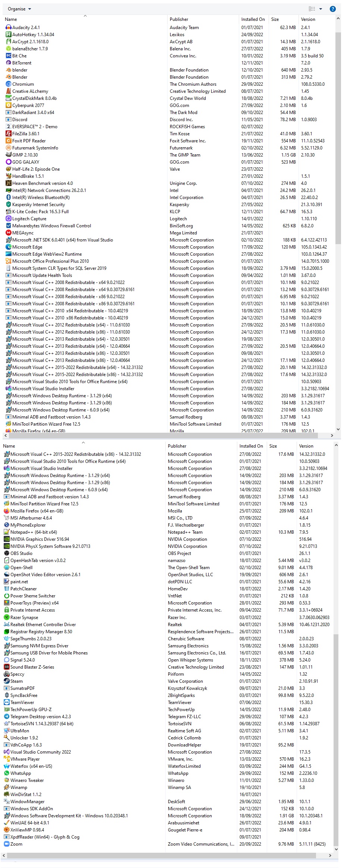Select the Kaspersky Internet Security entry
Image resolution: width=344 pixels, height=868 pixels.
click(x=38, y=205)
